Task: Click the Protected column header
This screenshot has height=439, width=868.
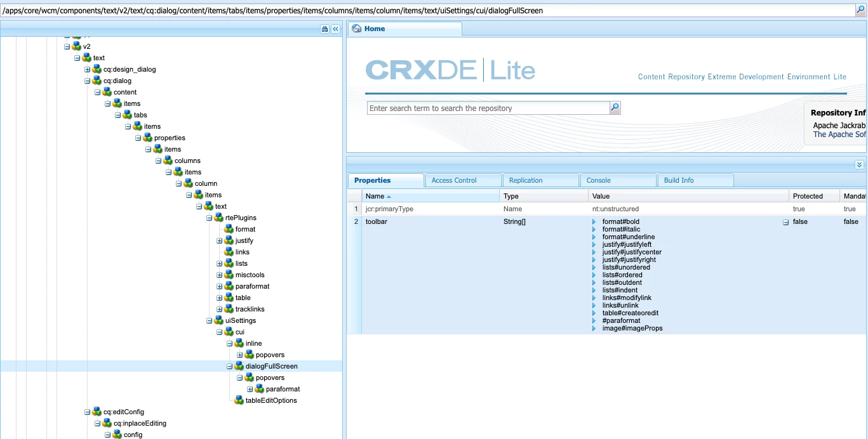Action: (x=814, y=196)
